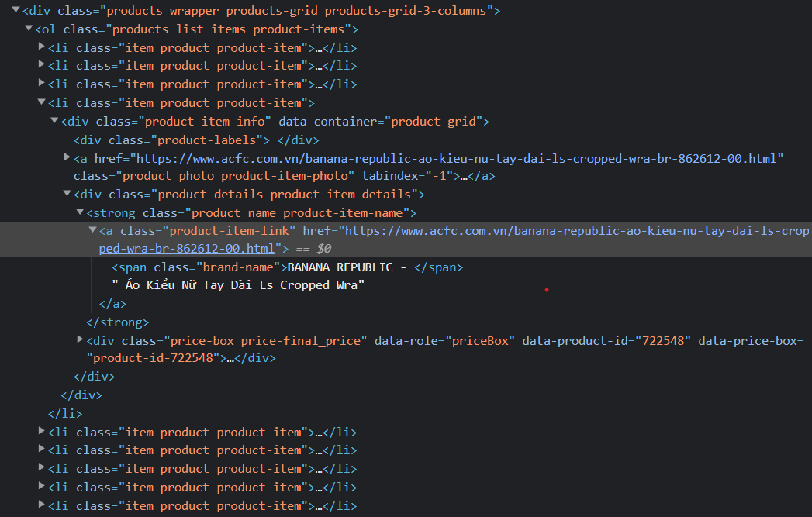812x517 pixels.
Task: Click the tabindex "-1" attribute value
Action: click(x=439, y=176)
